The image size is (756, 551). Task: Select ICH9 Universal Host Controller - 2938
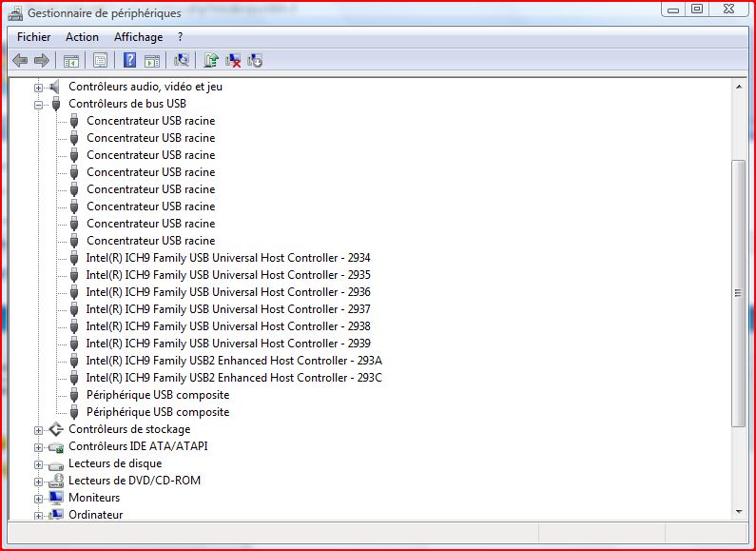tap(228, 326)
